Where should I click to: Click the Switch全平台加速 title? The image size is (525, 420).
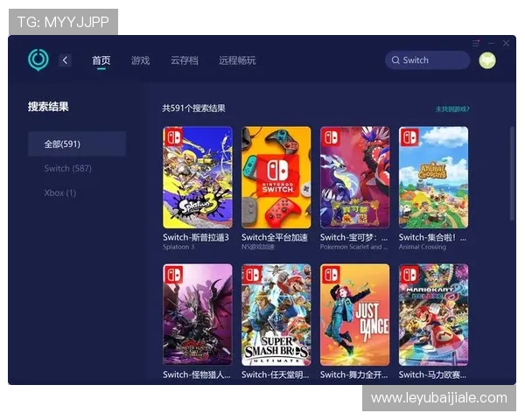[275, 237]
